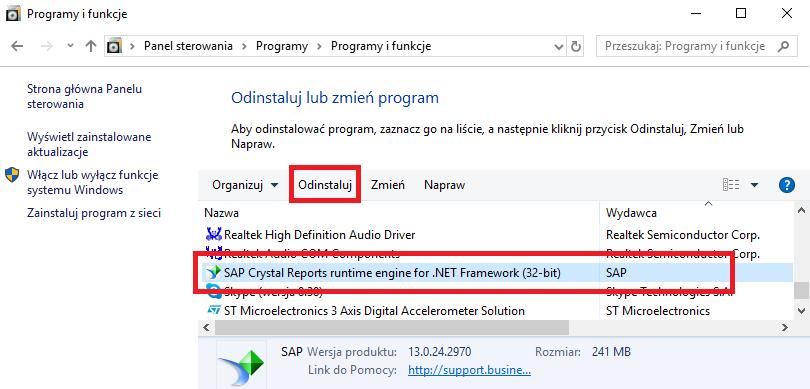Open the recent locations dropdown arrow

pos(71,46)
